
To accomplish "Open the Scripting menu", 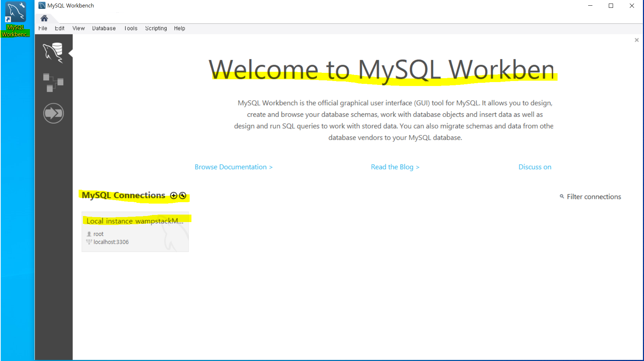I will [x=156, y=28].
